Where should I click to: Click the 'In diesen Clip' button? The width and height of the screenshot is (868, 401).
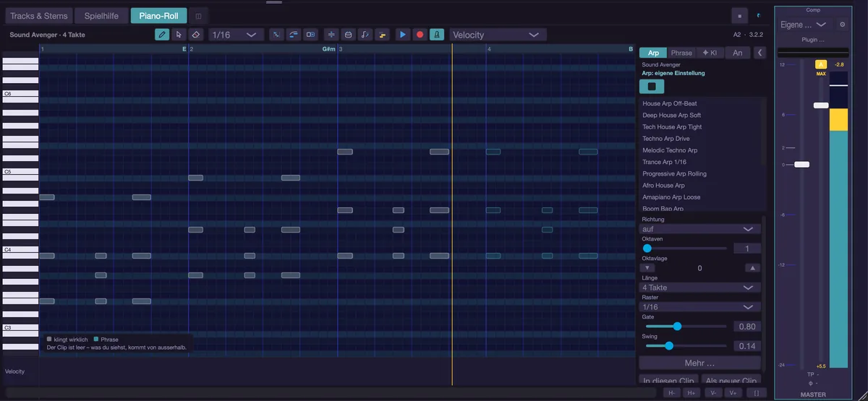point(669,380)
